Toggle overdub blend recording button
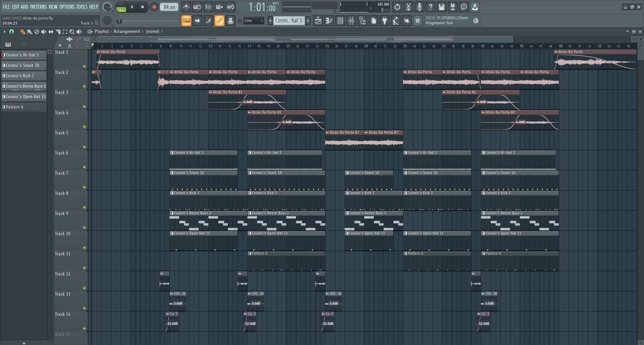Screen dimensions: 644x345 click(x=219, y=7)
